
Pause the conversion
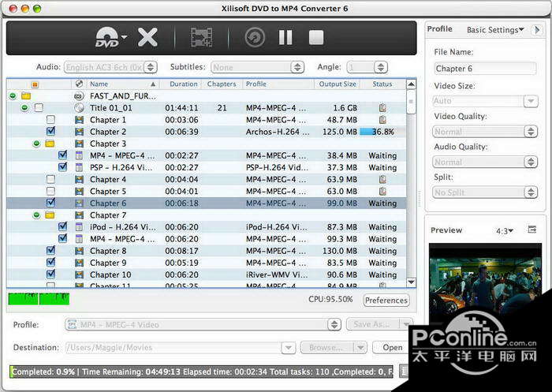(285, 37)
